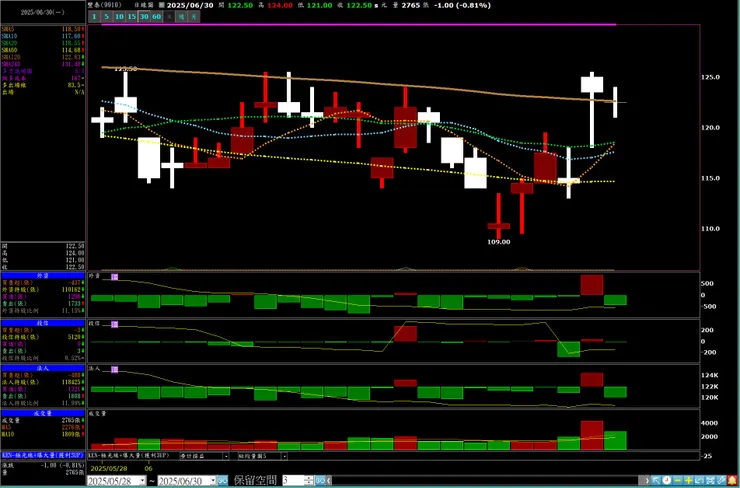This screenshot has height=488, width=740.
Task: Click the SMA10 legend row
Action: 43,36
